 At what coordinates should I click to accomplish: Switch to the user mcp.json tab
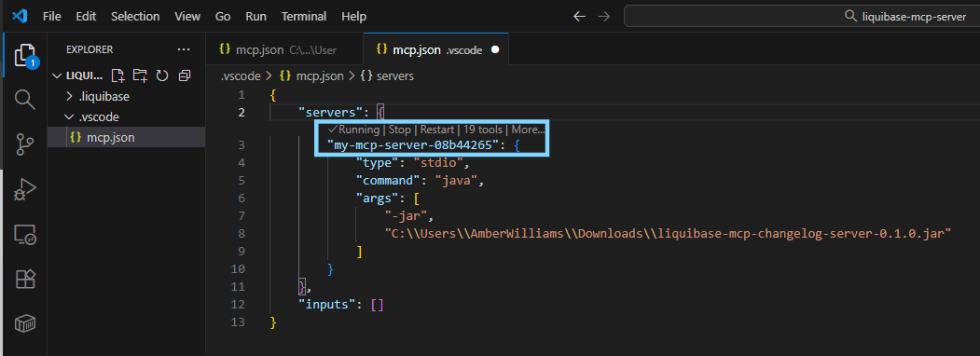click(x=284, y=50)
